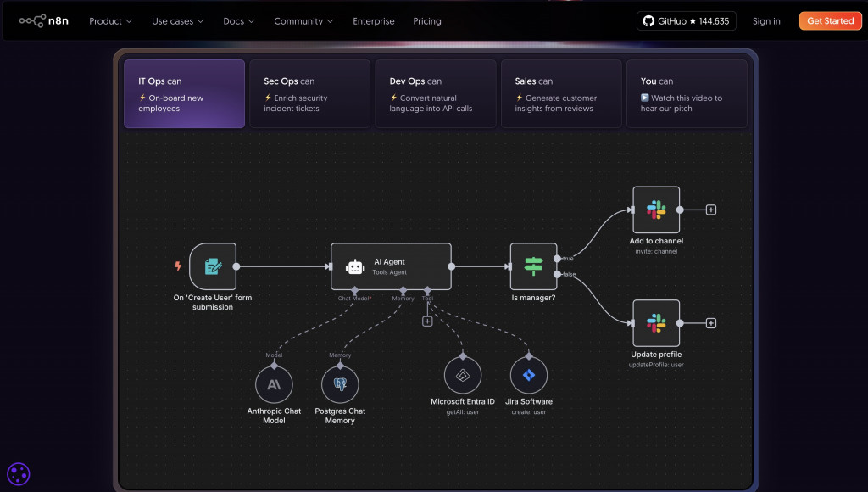The width and height of the screenshot is (868, 492).
Task: Go to the Enterprise page
Action: point(374,21)
